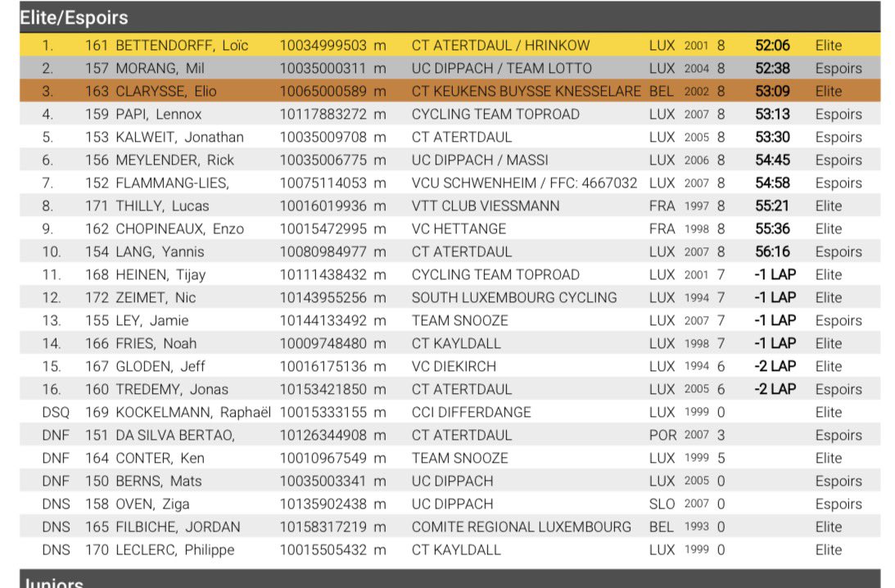The image size is (895, 588).
Task: Click team VTT CLUB VIESSMANN
Action: pyautogui.click(x=486, y=206)
